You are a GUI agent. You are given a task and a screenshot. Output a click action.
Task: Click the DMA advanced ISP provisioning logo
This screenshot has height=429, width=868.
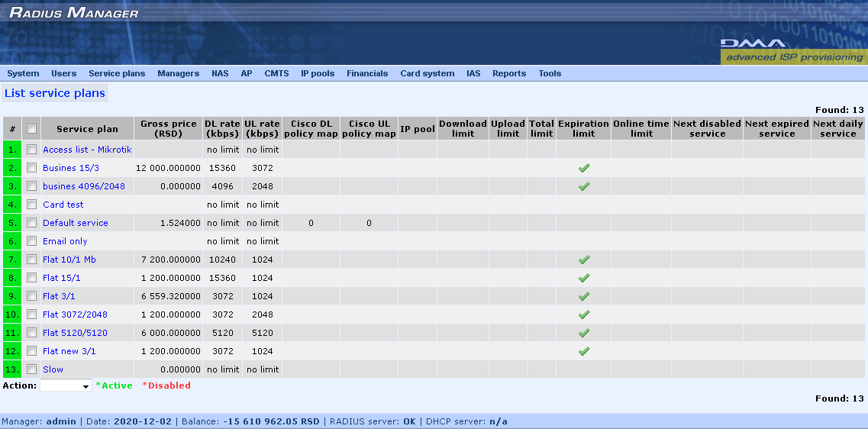794,51
